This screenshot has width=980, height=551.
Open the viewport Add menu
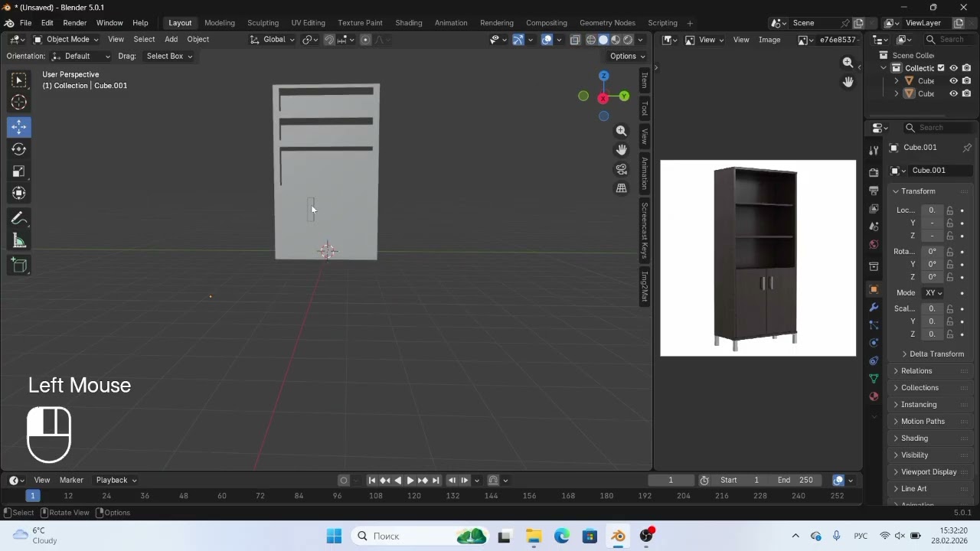[171, 40]
